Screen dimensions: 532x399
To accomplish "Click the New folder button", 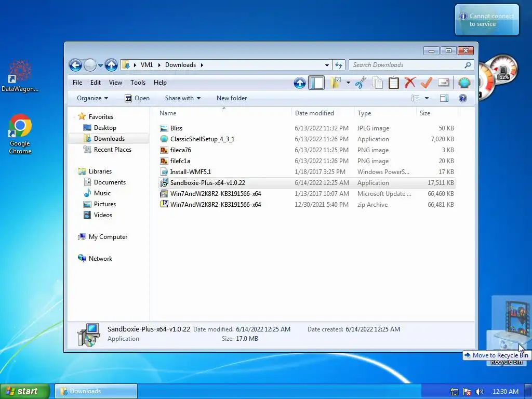I will (x=232, y=98).
